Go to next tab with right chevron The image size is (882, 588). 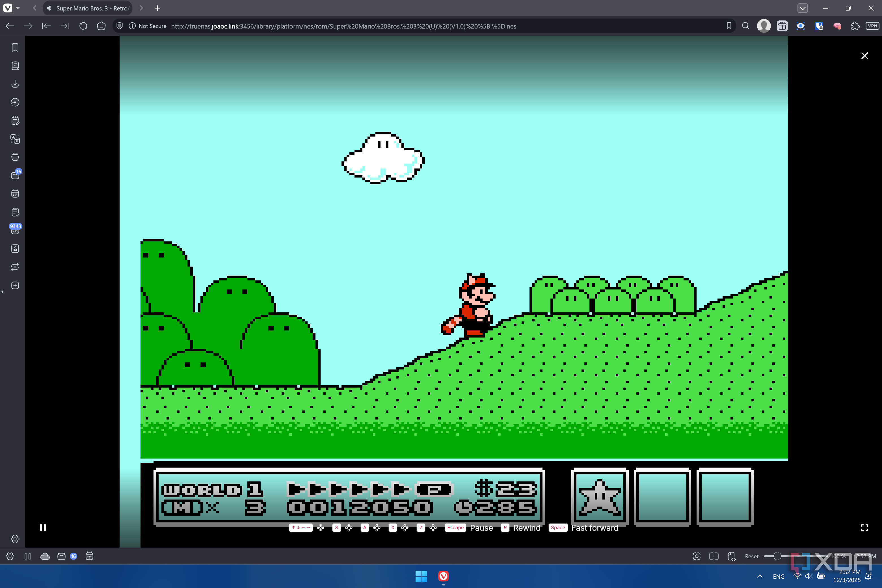tap(141, 8)
